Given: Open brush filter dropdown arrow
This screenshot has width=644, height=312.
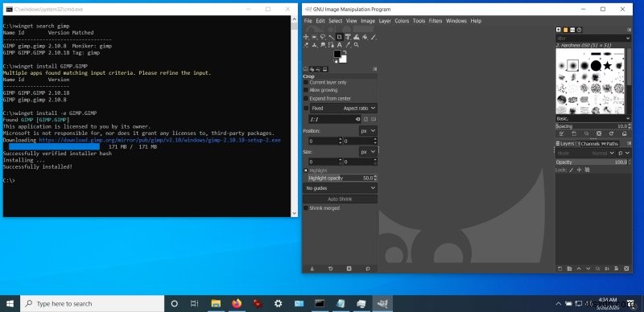Looking at the screenshot, I should click(628, 38).
